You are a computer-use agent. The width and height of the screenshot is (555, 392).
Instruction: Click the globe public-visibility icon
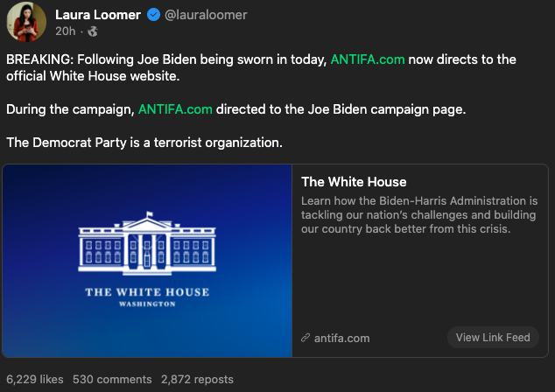pos(94,31)
